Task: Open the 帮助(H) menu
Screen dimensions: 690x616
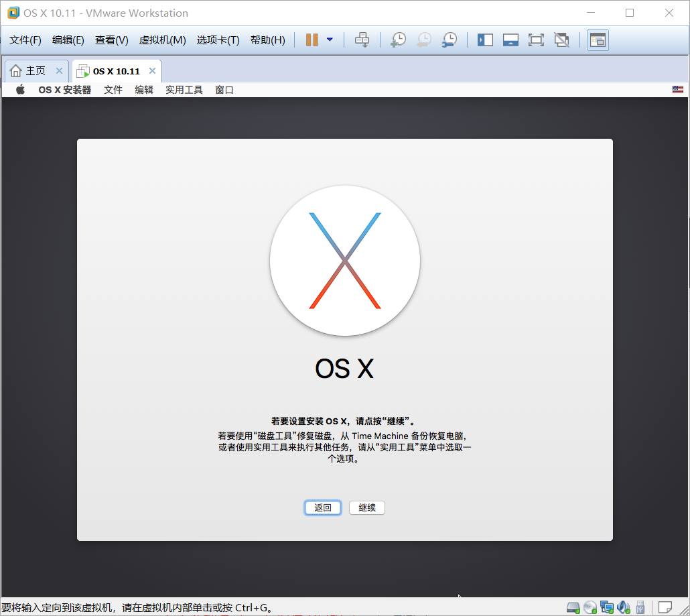Action: coord(267,40)
